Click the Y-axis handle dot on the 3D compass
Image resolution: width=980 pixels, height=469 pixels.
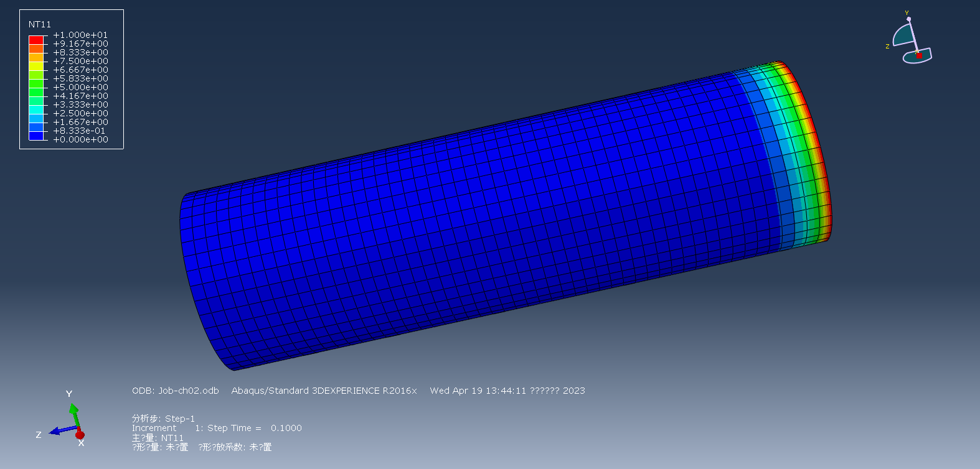908,19
